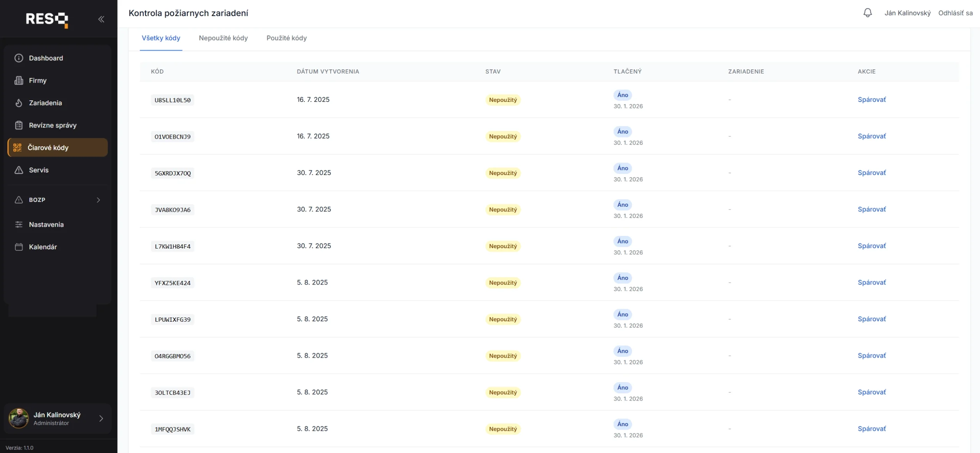Click the Revízne správy clipboard icon

tap(19, 125)
